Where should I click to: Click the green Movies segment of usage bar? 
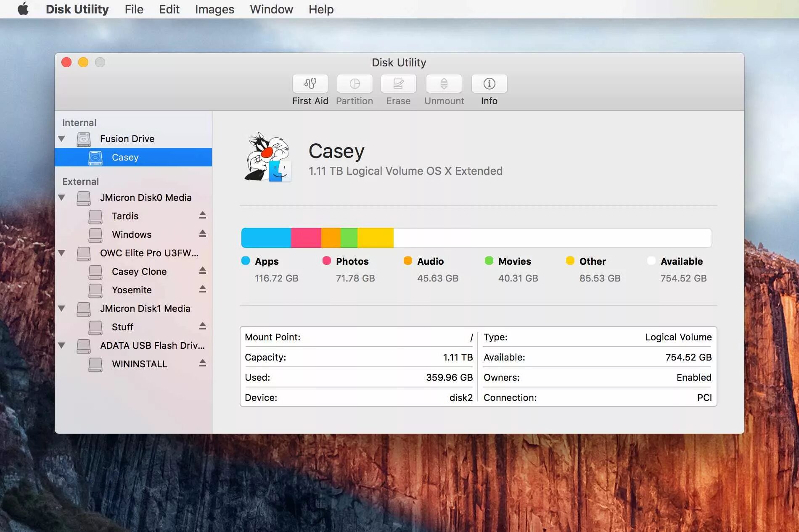coord(349,238)
